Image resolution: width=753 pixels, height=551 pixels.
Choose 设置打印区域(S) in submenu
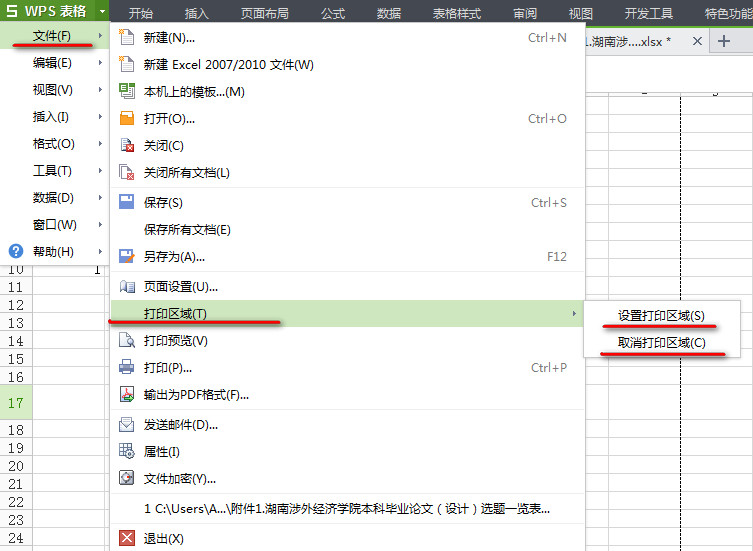pyautogui.click(x=661, y=316)
